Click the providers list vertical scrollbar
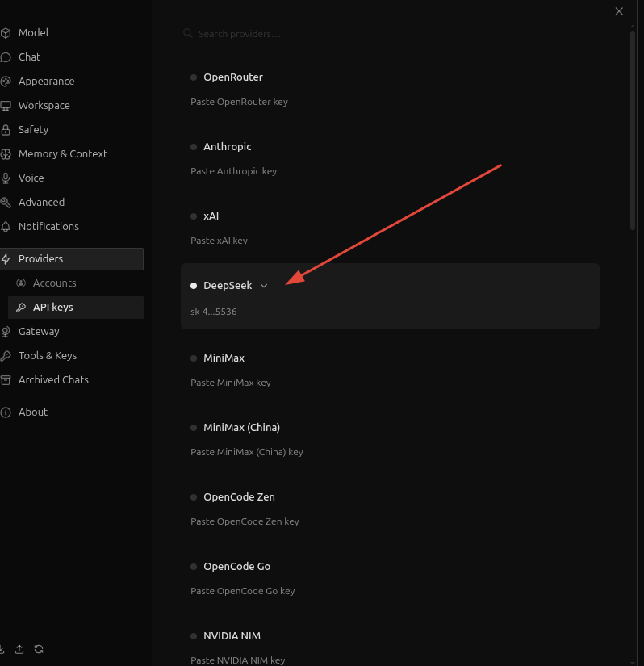The height and width of the screenshot is (666, 644). pos(633,131)
